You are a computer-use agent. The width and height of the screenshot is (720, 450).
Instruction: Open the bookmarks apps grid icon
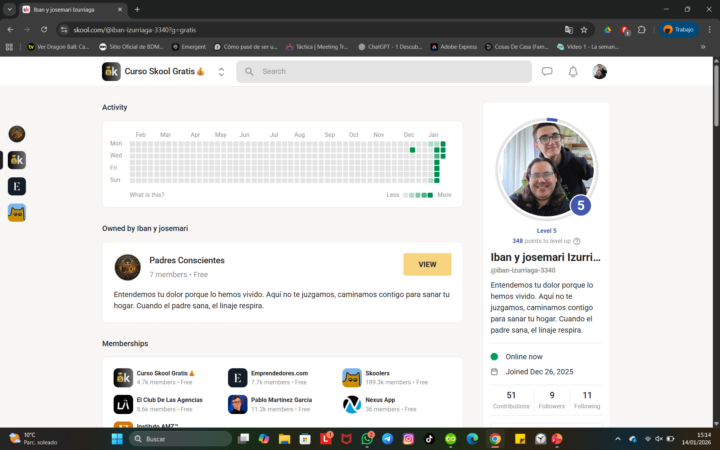point(9,46)
